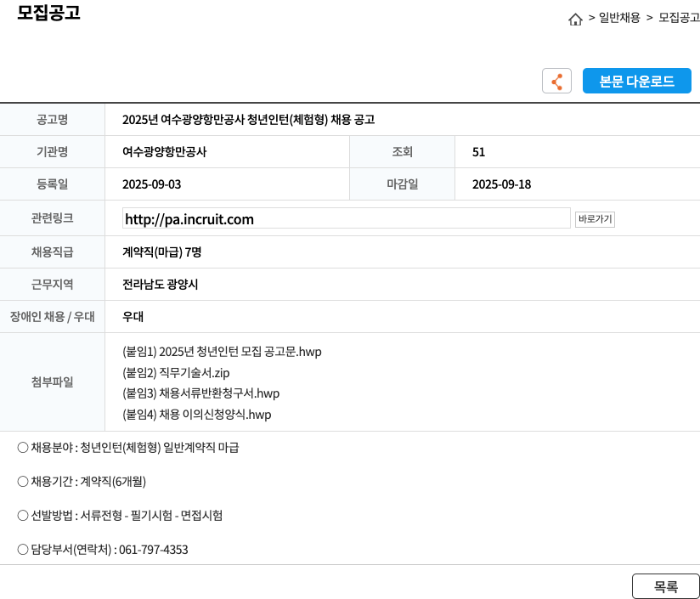
Task: Download (붙임4) 채용 이의신청양식.hwp attachment
Action: pyautogui.click(x=197, y=415)
